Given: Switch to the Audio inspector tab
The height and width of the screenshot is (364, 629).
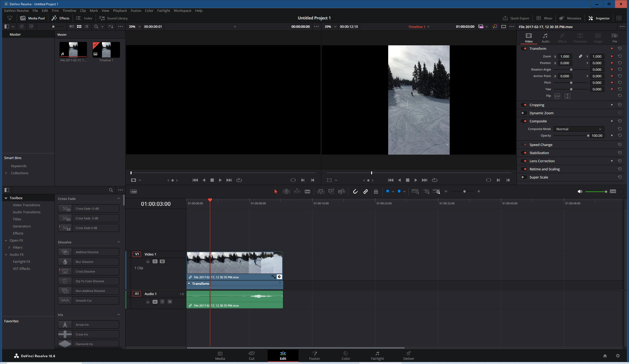Looking at the screenshot, I should (545, 38).
